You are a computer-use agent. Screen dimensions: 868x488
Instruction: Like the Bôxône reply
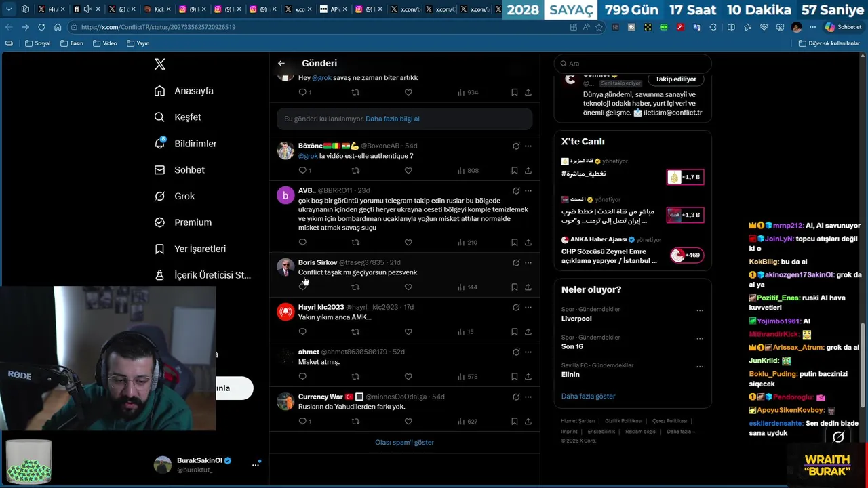click(408, 171)
